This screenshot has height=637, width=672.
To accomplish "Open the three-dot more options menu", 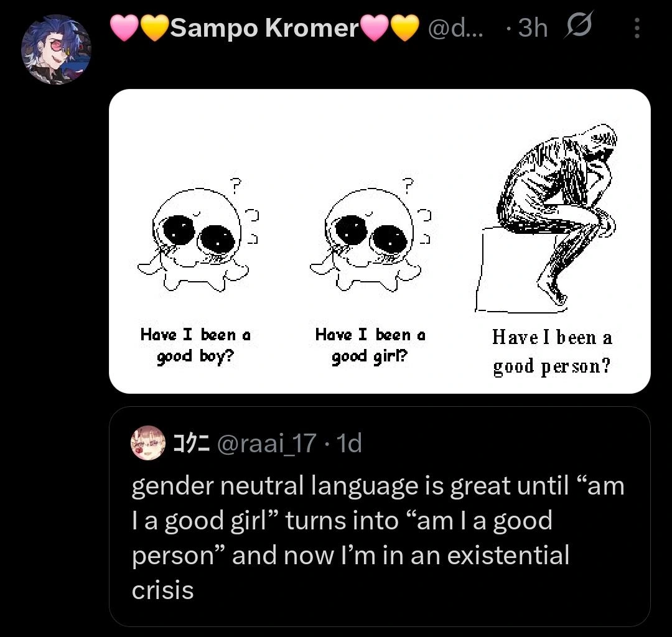I will [637, 28].
